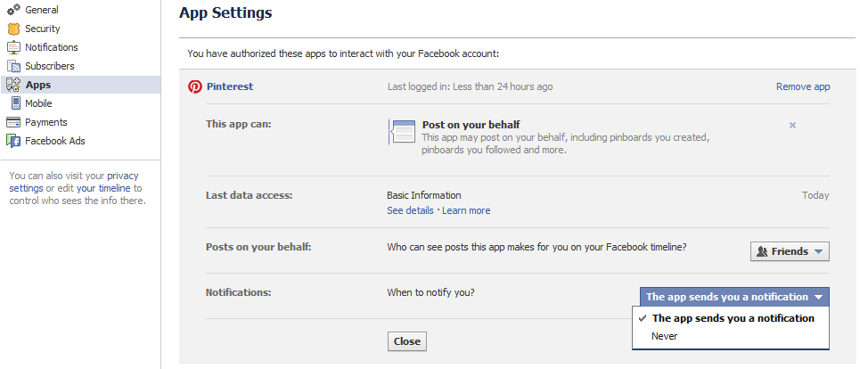Image resolution: width=868 pixels, height=369 pixels.
Task: Click the Pinterest app name link
Action: [x=230, y=86]
